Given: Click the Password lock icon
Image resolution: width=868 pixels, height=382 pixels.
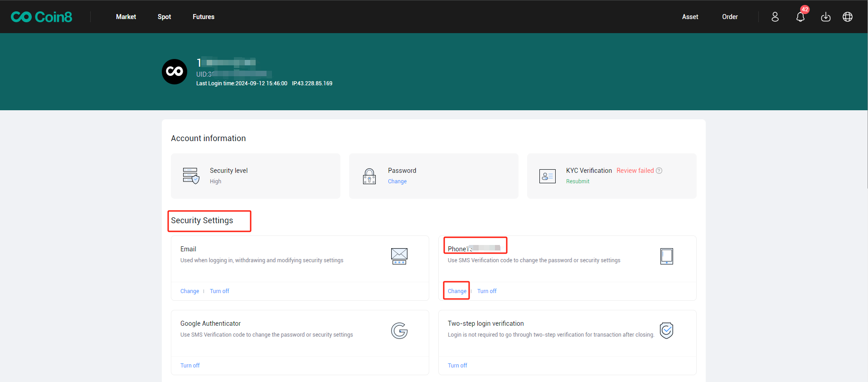Looking at the screenshot, I should point(369,176).
